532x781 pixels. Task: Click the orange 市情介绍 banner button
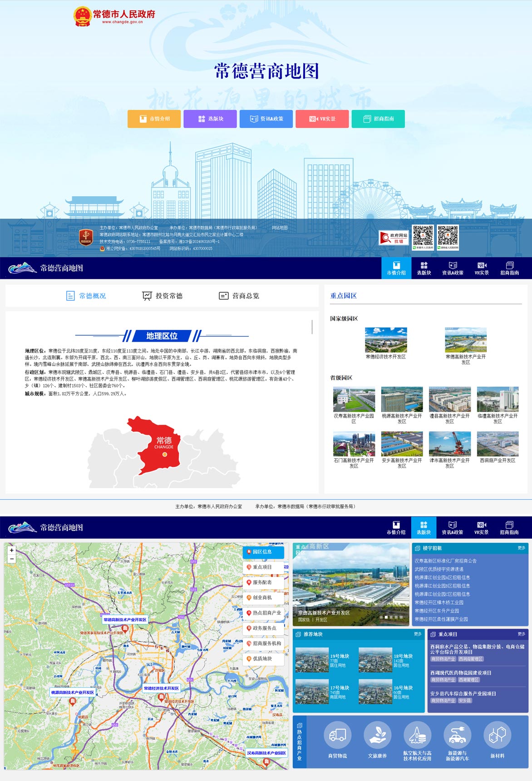(154, 119)
